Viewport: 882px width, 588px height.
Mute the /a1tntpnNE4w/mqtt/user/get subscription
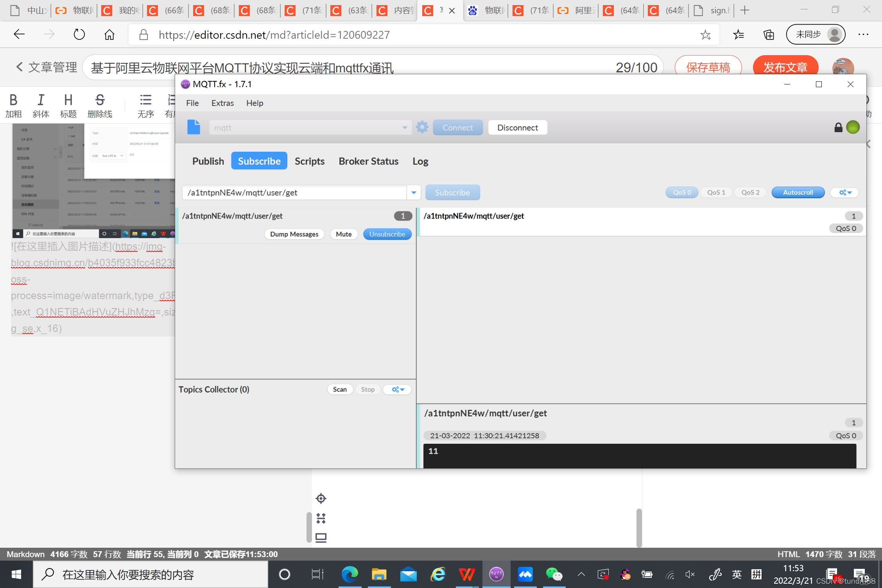point(344,234)
